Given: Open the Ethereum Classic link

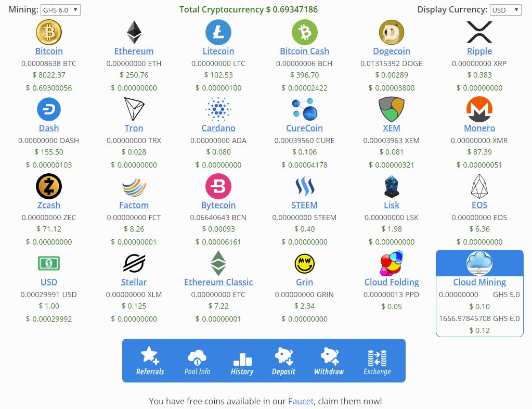Looking at the screenshot, I should click(218, 283).
